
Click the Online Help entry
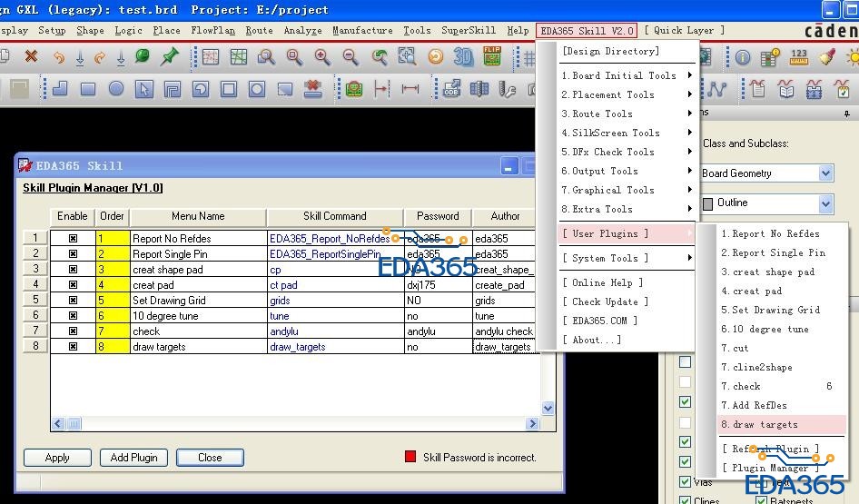coord(603,282)
